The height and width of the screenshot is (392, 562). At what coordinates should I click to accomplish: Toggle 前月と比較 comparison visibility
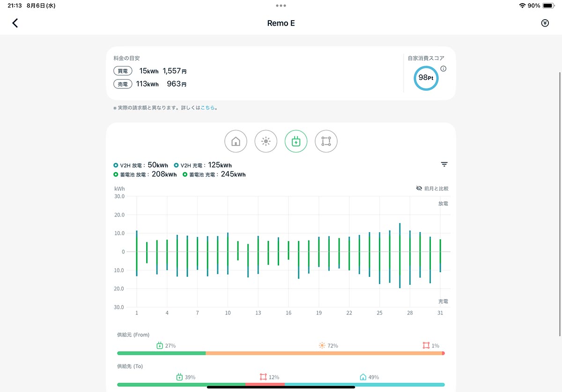pyautogui.click(x=432, y=188)
